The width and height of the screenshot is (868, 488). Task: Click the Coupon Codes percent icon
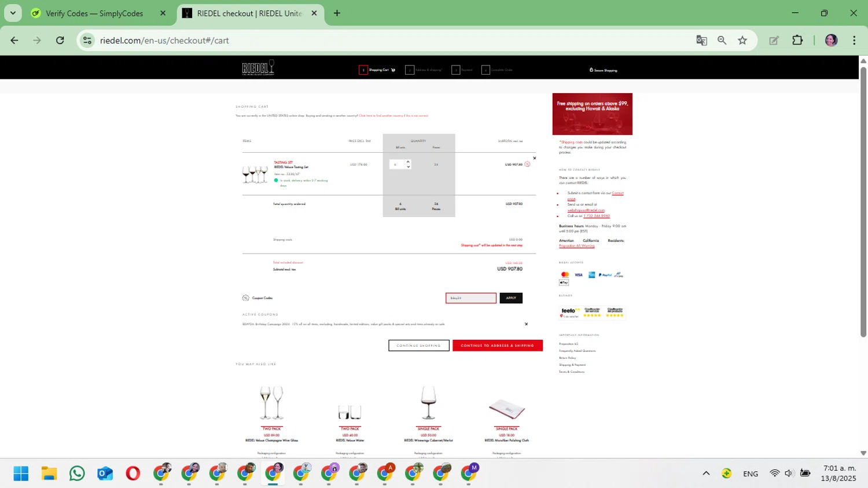245,298
